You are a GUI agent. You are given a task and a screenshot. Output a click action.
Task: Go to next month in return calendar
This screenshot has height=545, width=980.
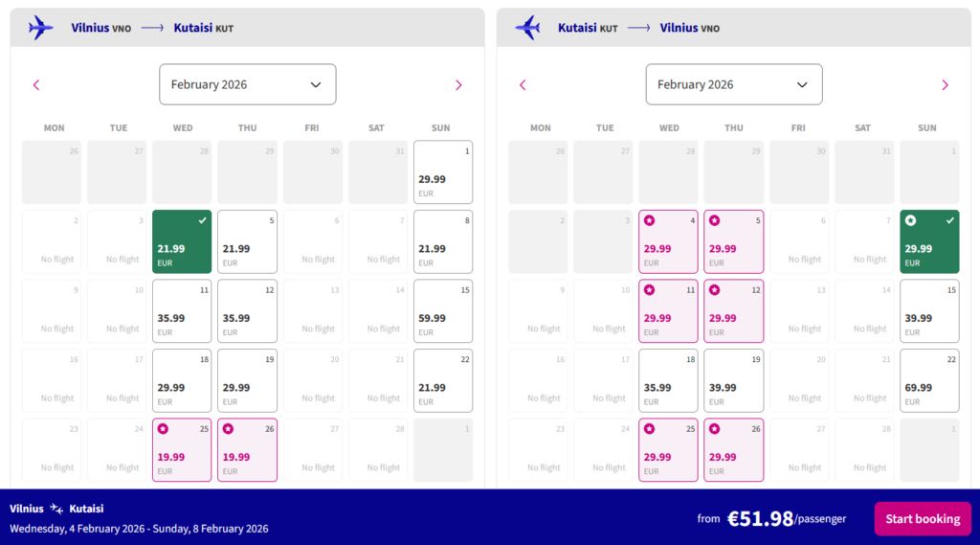[945, 85]
